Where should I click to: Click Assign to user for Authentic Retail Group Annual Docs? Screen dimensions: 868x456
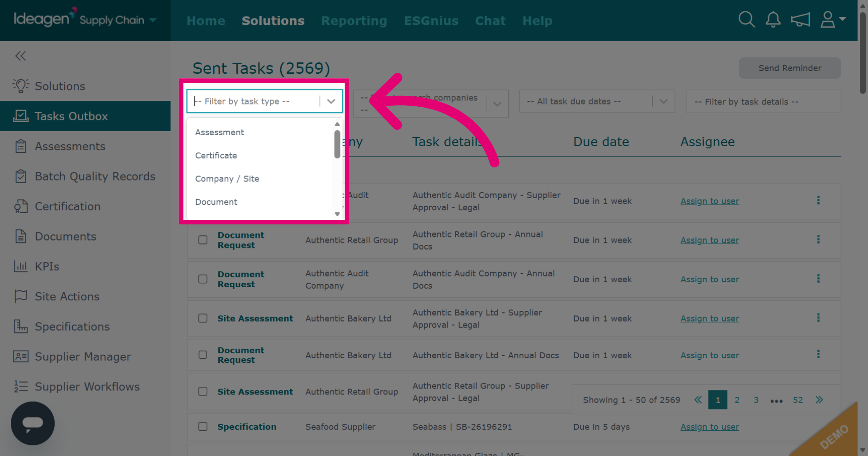(710, 240)
